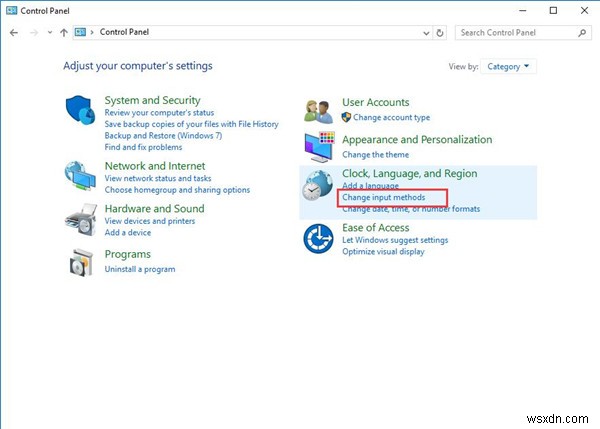The width and height of the screenshot is (600, 429).
Task: Open the View by Category dropdown
Action: point(508,67)
